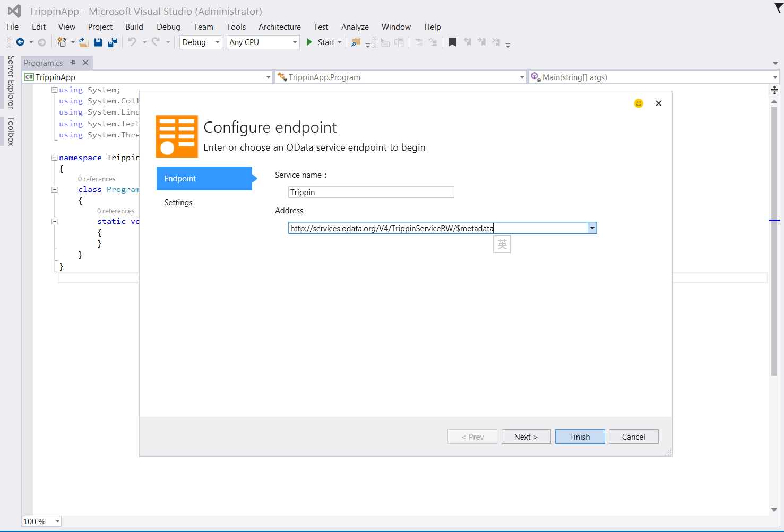Open the Tools menu
The height and width of the screenshot is (532, 784).
[236, 27]
